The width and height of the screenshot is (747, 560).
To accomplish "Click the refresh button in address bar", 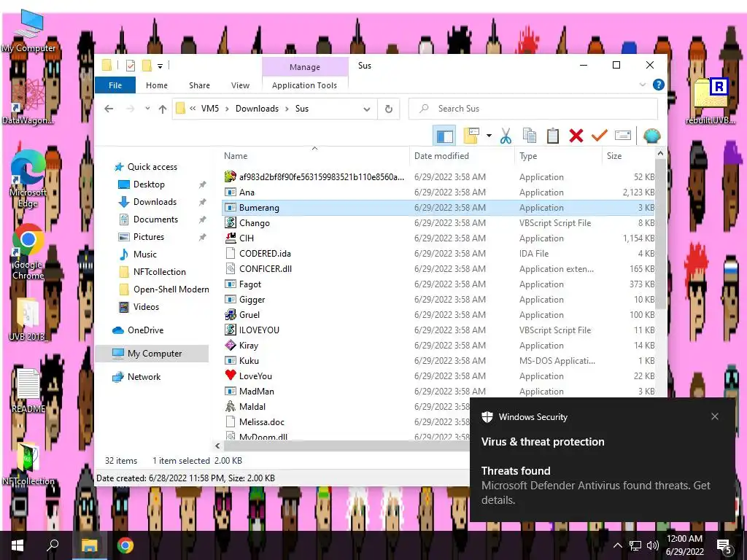I will coord(389,109).
